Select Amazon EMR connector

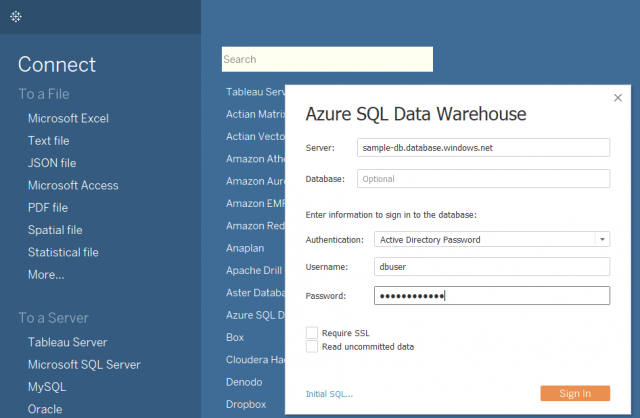(x=256, y=203)
